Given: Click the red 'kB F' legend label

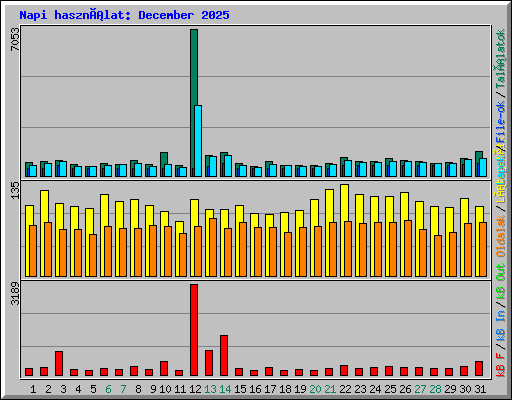Looking at the screenshot, I should pyautogui.click(x=500, y=365).
